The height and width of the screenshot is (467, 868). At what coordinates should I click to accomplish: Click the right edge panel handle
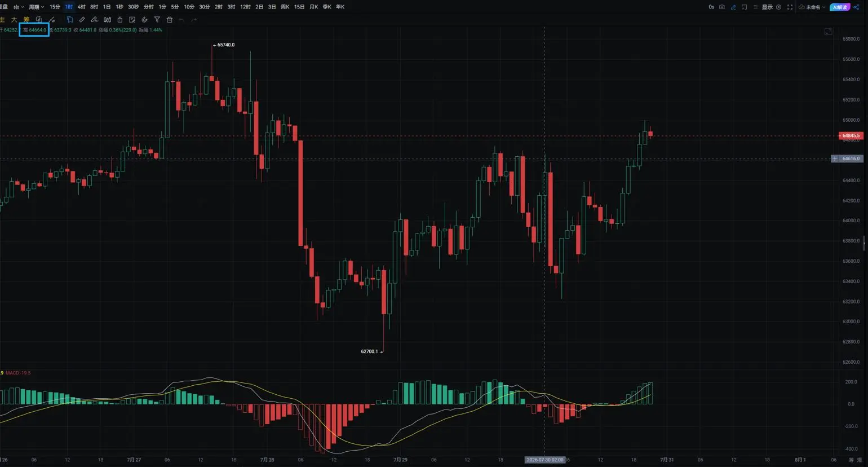pos(864,244)
